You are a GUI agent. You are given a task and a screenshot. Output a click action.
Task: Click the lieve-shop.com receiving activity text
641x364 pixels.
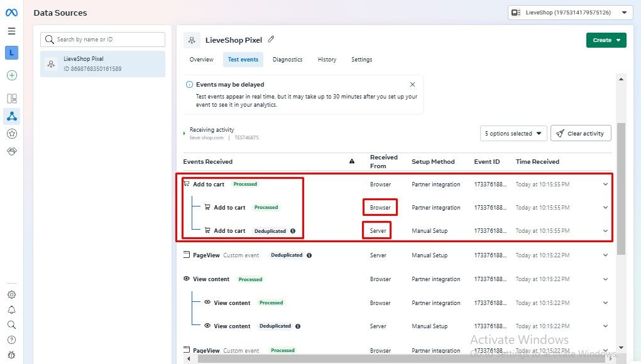pos(207,138)
